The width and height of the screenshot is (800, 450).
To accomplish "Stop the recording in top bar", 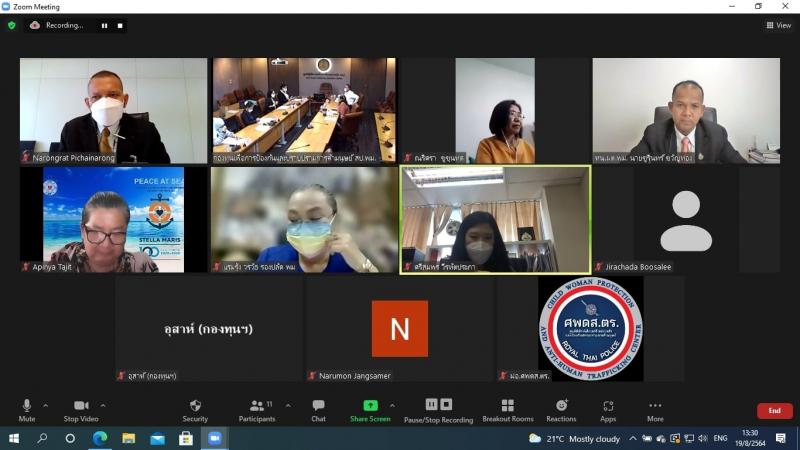I will pyautogui.click(x=120, y=26).
